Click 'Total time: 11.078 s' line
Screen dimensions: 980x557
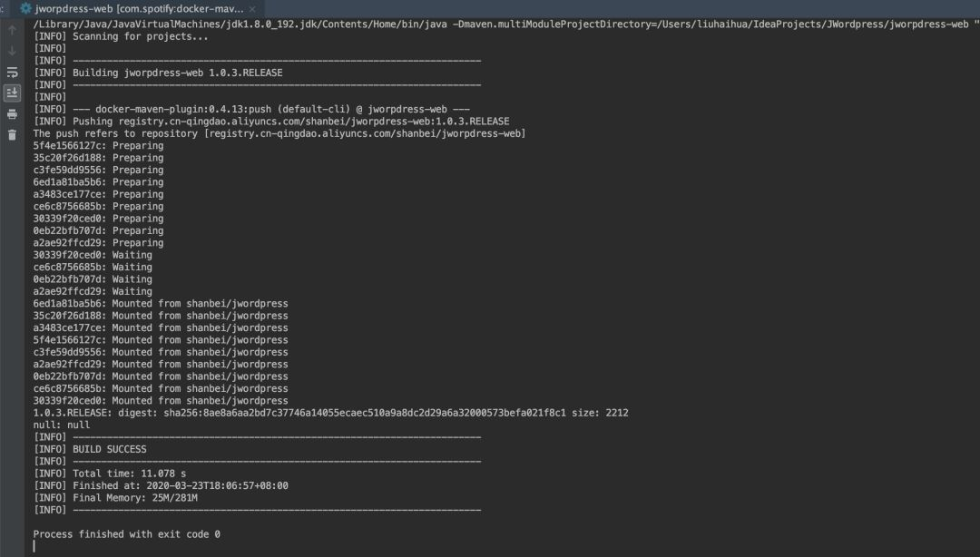(x=110, y=474)
